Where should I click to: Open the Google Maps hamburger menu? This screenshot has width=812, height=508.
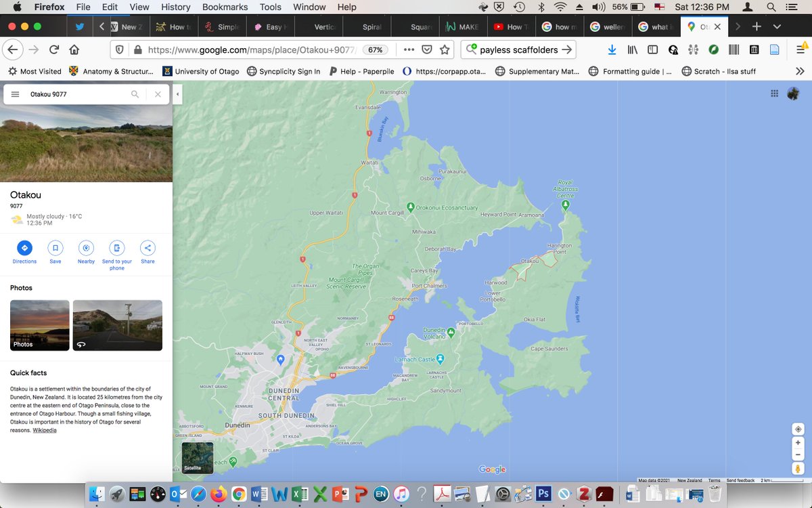(15, 94)
